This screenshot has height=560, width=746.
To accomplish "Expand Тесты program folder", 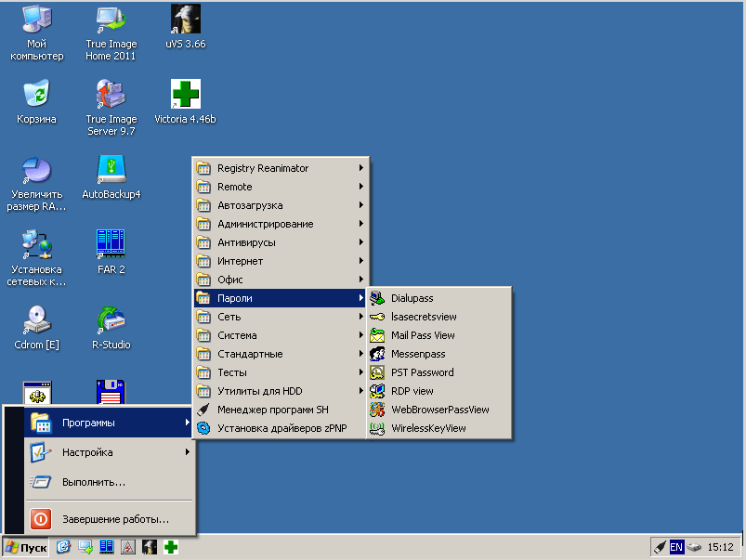I will [x=281, y=372].
